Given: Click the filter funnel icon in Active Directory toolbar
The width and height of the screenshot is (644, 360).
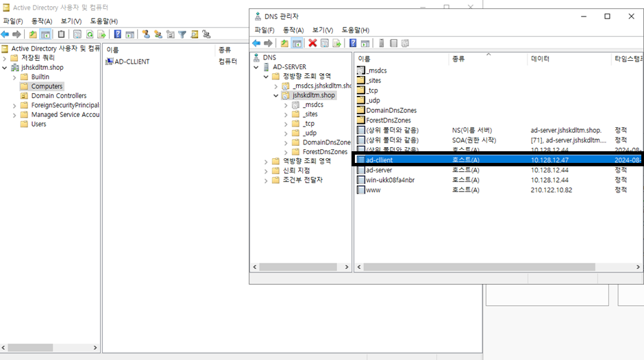Looking at the screenshot, I should tap(182, 34).
